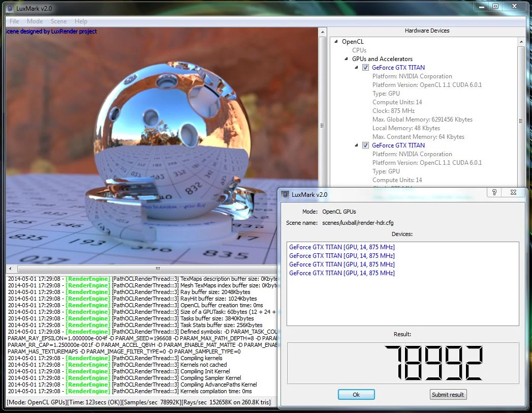Click the Hardware Devices panel header
The width and height of the screenshot is (532, 413).
(x=427, y=31)
